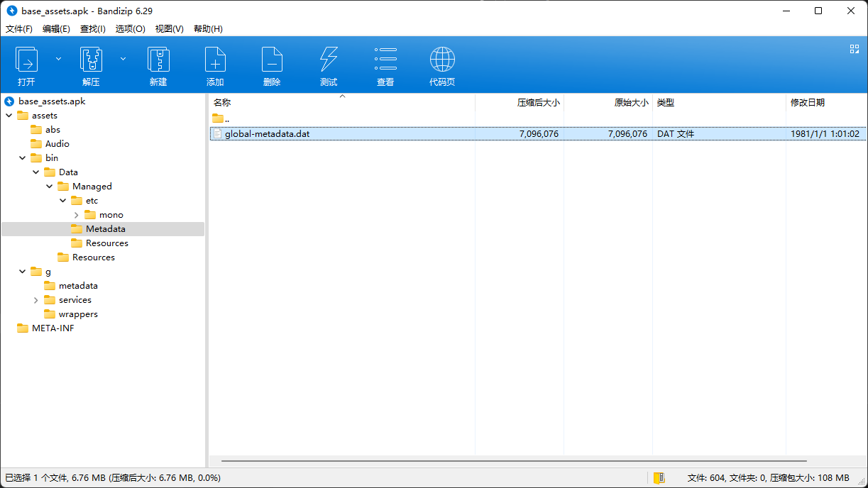
Task: Click the 新建 (New archive) toolbar icon
Action: 158,60
